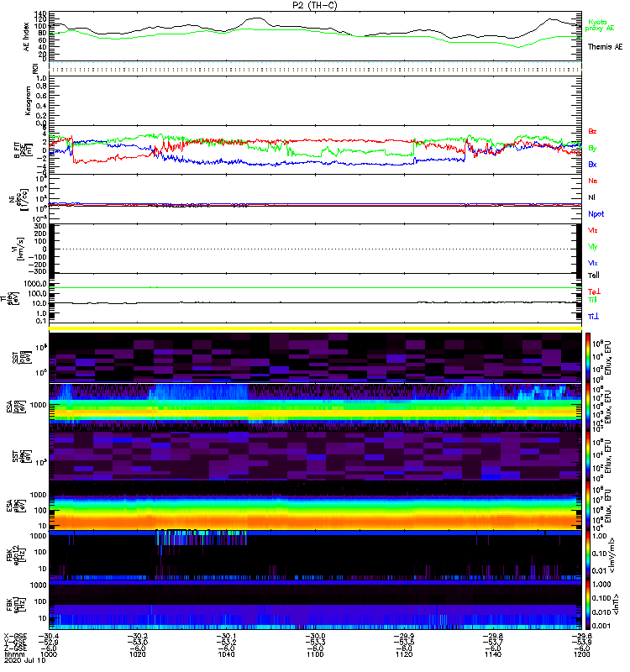Click the X-GSE value -30.1
The height and width of the screenshot is (672, 630).
pos(226,636)
